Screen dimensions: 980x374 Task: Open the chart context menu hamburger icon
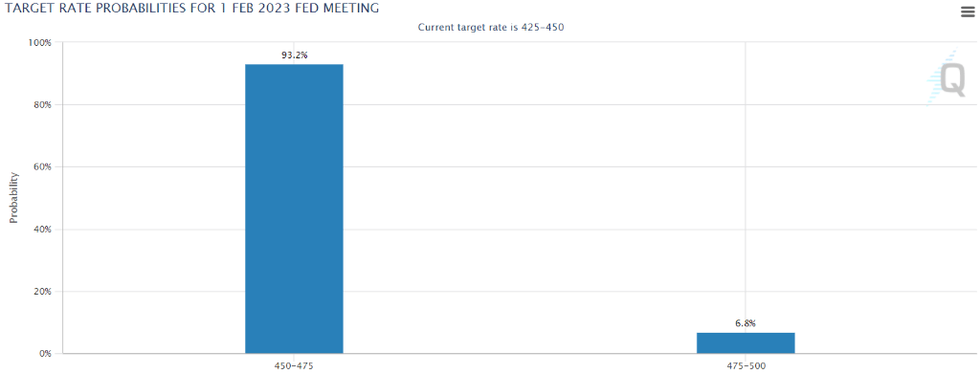[x=968, y=11]
